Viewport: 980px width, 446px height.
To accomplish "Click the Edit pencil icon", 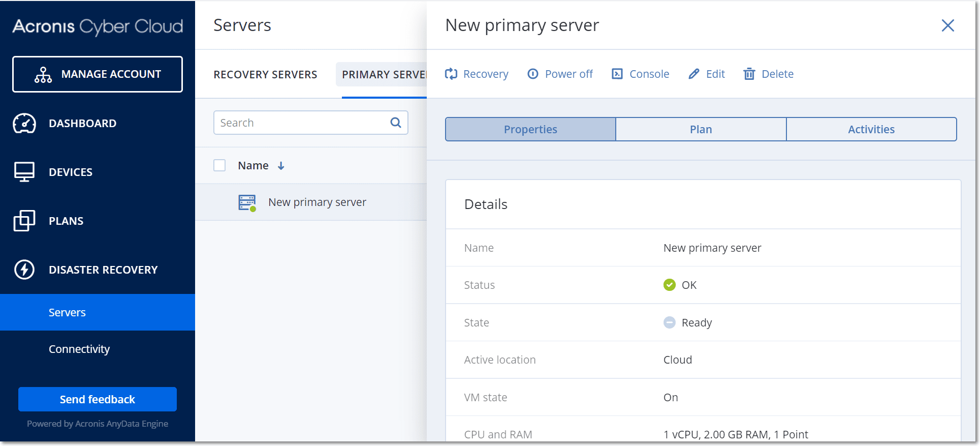I will (x=694, y=74).
